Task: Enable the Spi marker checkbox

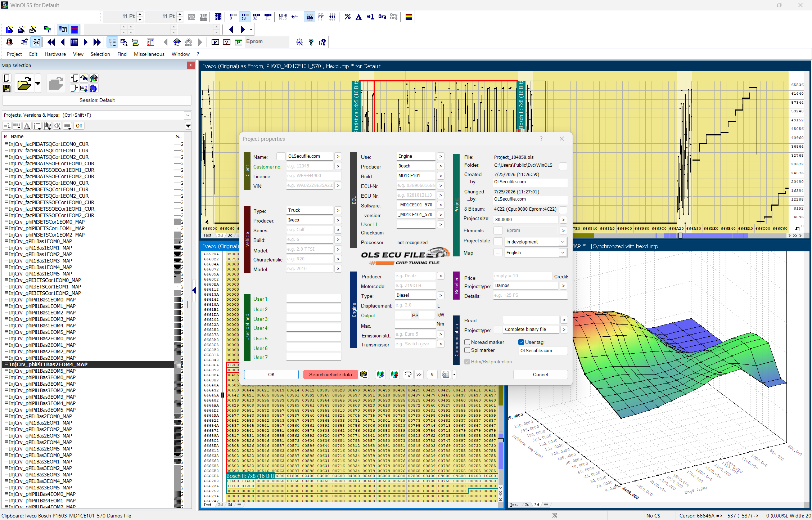Action: [x=467, y=350]
